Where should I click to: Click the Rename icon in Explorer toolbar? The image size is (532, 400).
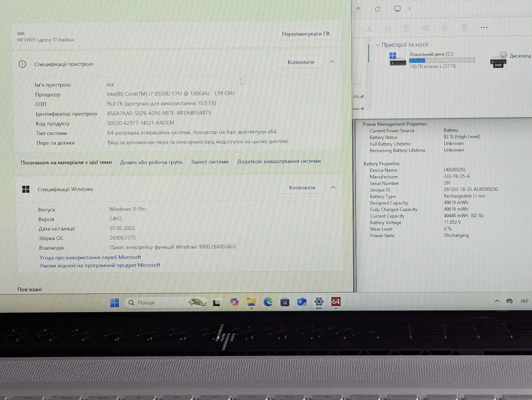(x=426, y=28)
